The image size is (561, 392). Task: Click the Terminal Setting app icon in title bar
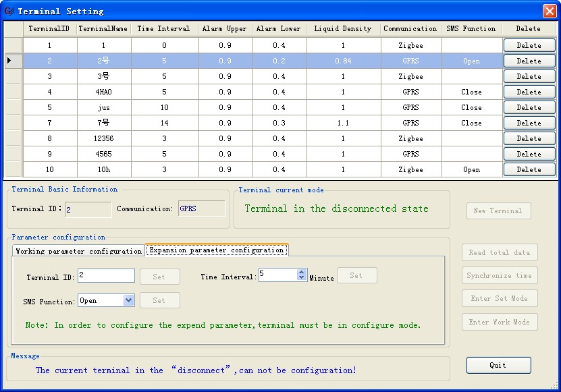pyautogui.click(x=9, y=11)
